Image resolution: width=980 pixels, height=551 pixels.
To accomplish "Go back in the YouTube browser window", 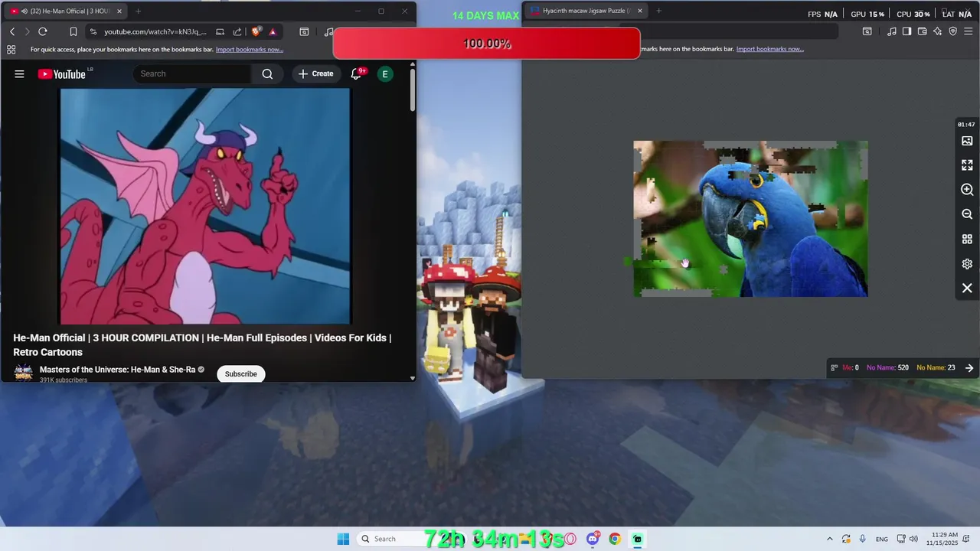I will [12, 31].
